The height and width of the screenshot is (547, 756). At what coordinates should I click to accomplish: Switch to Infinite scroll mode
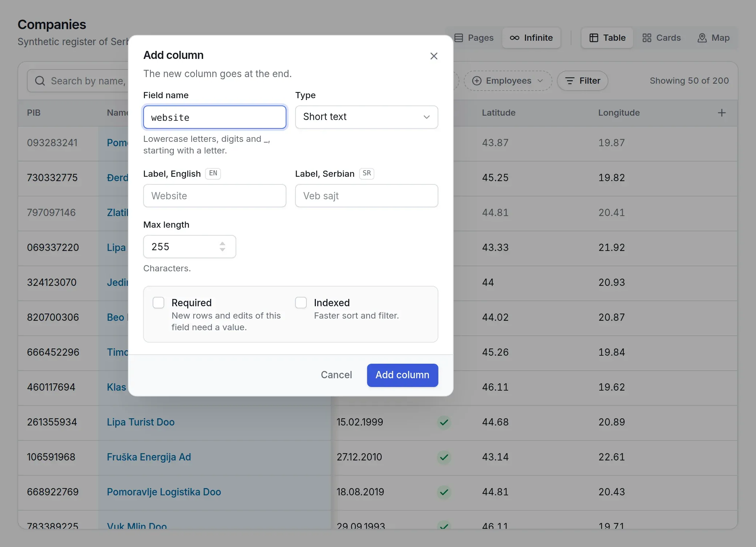(x=531, y=38)
